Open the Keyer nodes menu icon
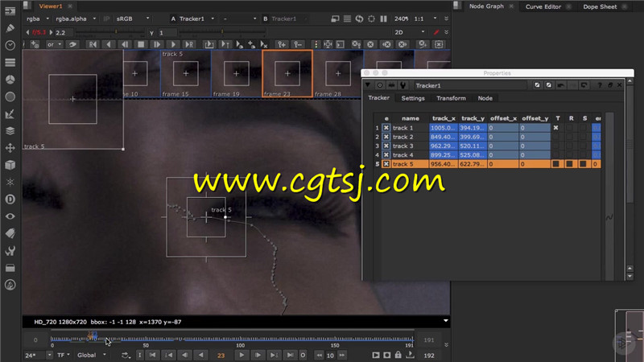 pos(10,114)
